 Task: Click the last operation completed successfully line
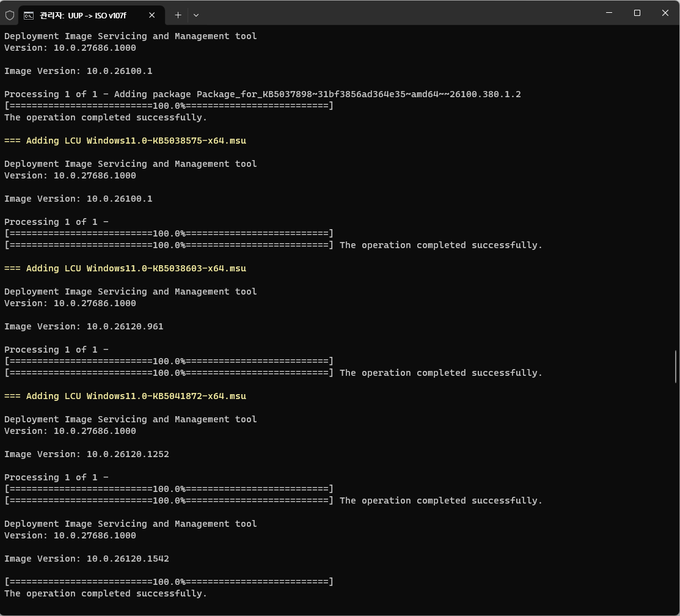coord(105,593)
